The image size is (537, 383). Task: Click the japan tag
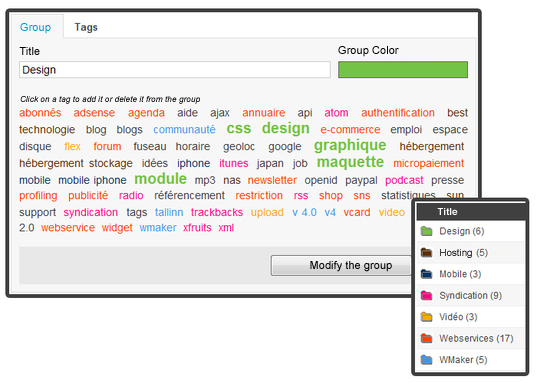(x=270, y=163)
